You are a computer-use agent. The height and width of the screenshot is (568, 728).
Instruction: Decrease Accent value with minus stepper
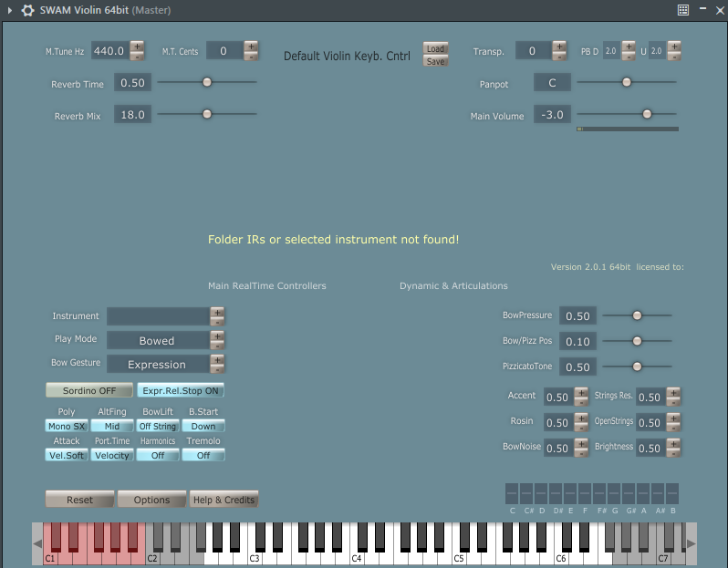[x=581, y=402]
